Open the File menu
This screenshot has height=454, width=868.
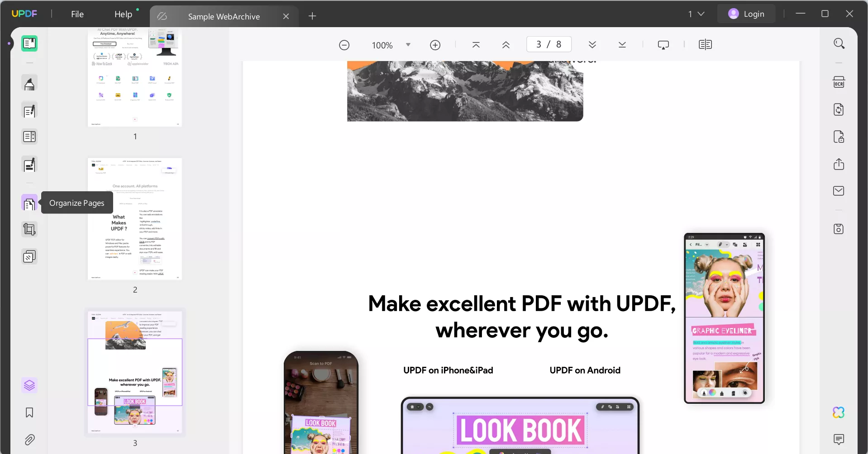click(x=77, y=14)
